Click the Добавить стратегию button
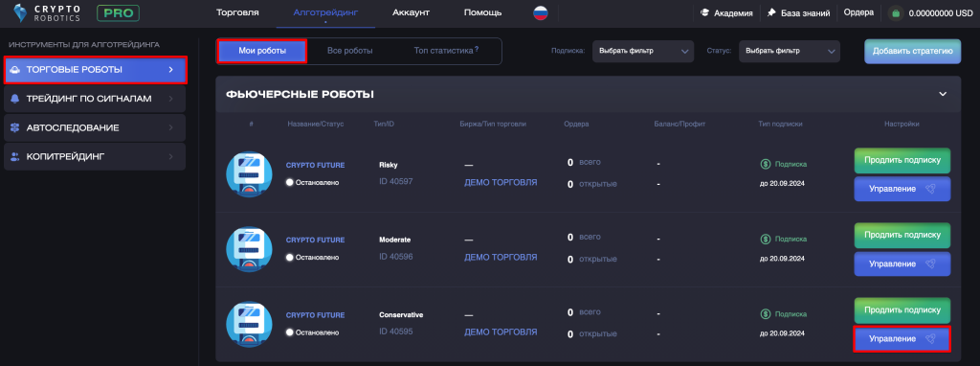Image resolution: width=980 pixels, height=366 pixels. pyautogui.click(x=912, y=52)
